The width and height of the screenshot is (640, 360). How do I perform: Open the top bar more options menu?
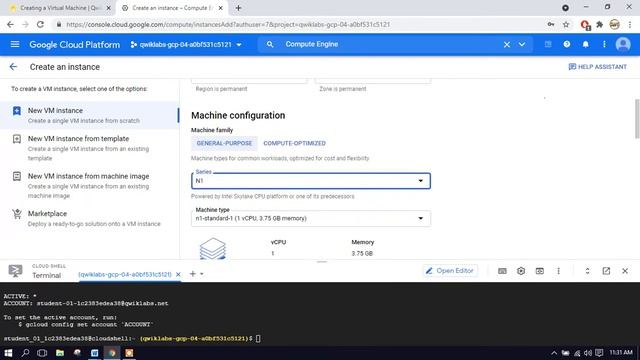pos(604,44)
